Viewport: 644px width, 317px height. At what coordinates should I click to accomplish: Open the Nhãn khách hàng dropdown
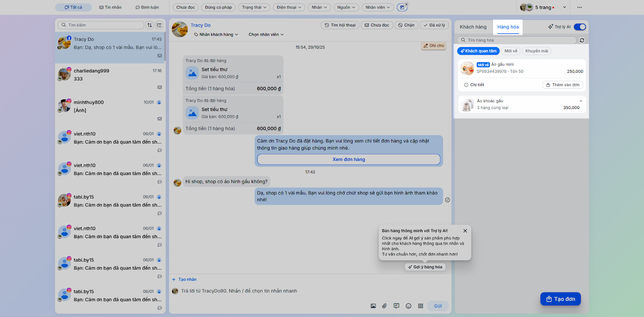[216, 35]
